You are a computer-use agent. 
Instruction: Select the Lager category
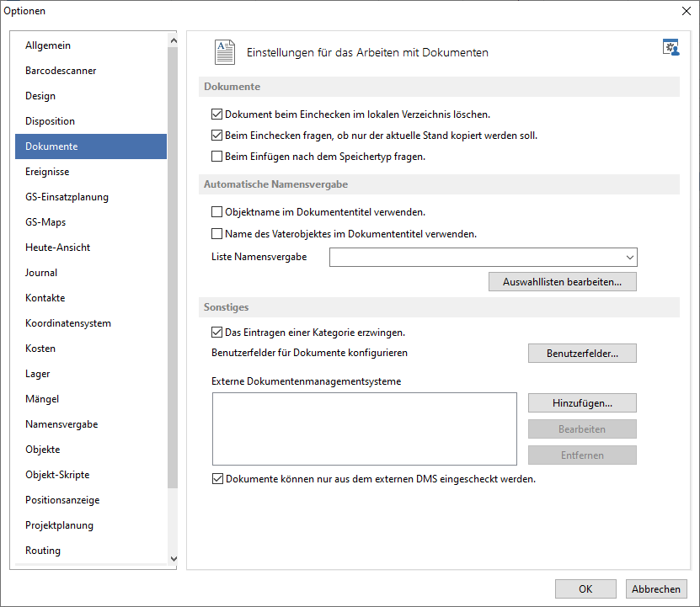point(91,374)
